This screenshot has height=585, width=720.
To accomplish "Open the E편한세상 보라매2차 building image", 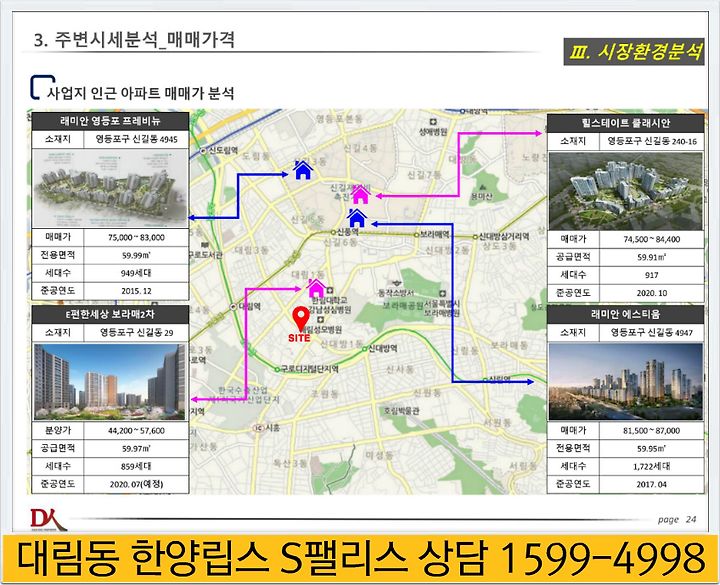I will point(110,381).
